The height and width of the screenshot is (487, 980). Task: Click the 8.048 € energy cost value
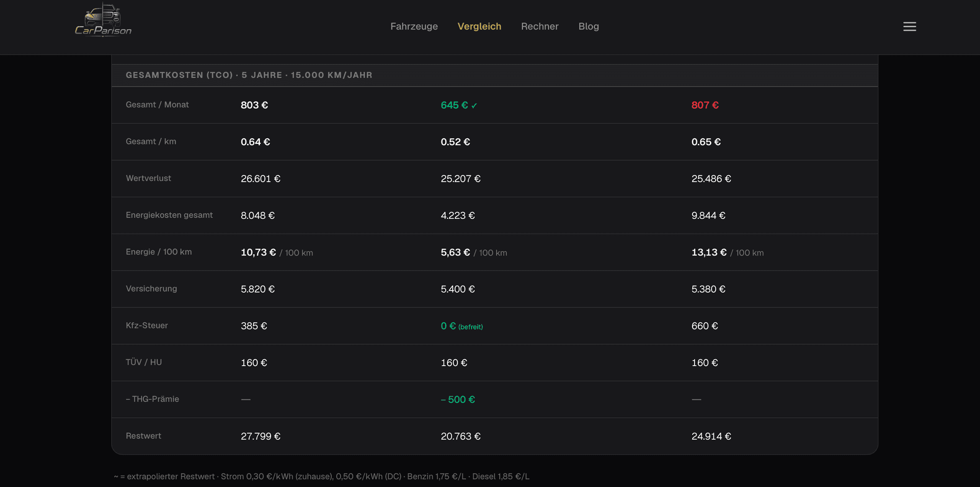[x=258, y=215]
